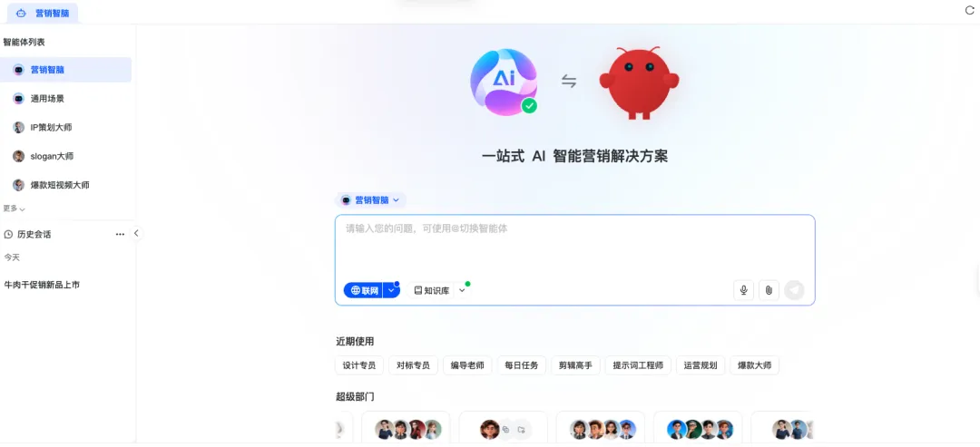Open dropdown arrow next to 联网
Viewport: 980px width, 447px height.
coord(391,290)
